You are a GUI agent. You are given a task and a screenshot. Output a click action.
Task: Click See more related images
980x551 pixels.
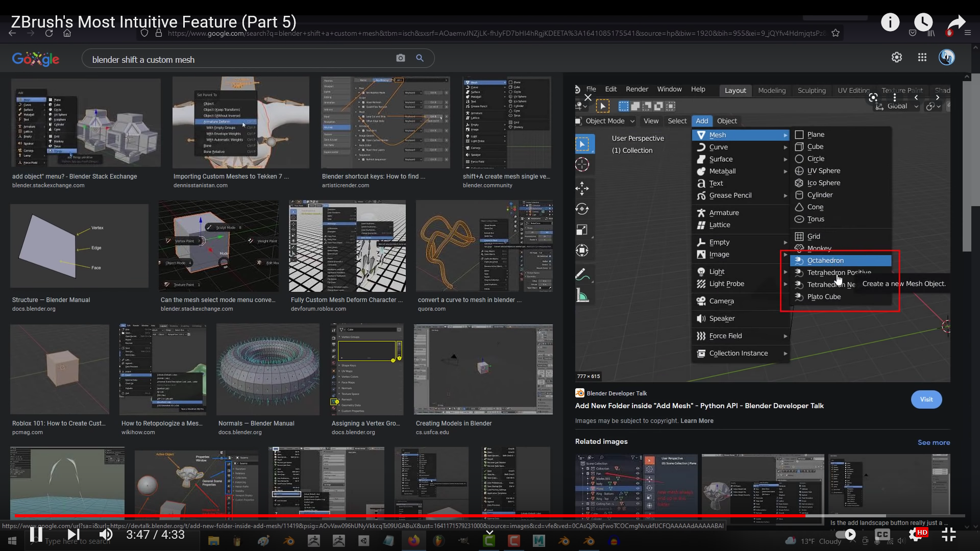pyautogui.click(x=934, y=442)
